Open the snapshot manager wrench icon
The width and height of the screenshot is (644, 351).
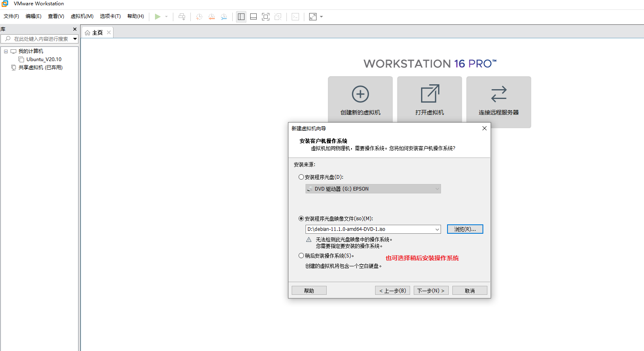(x=224, y=17)
